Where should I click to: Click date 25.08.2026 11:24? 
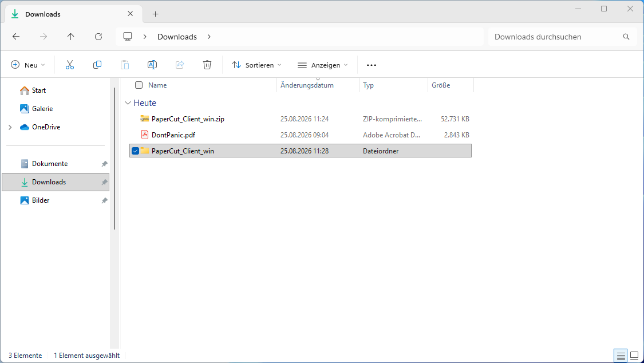(305, 119)
